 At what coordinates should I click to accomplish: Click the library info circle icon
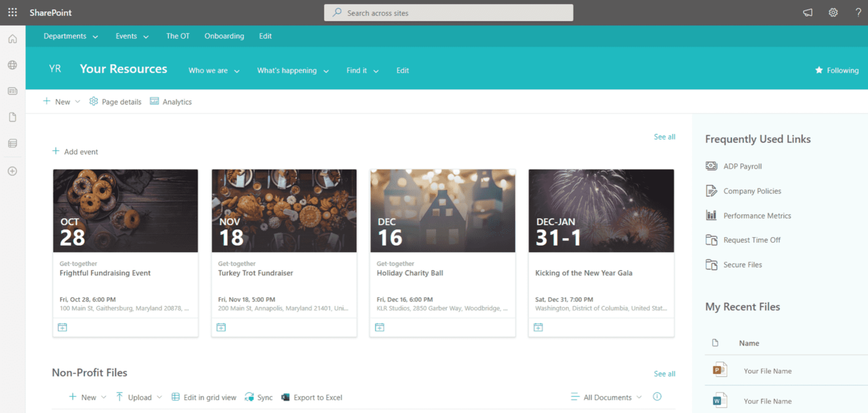[x=656, y=397]
